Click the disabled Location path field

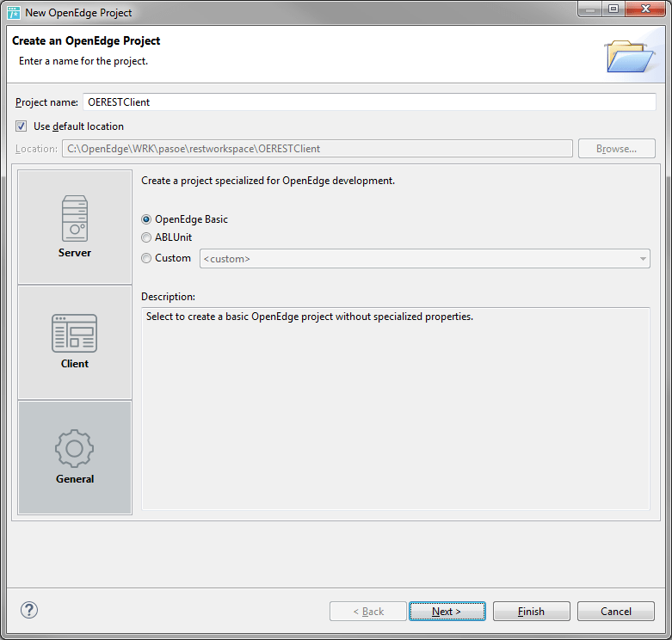tap(318, 149)
